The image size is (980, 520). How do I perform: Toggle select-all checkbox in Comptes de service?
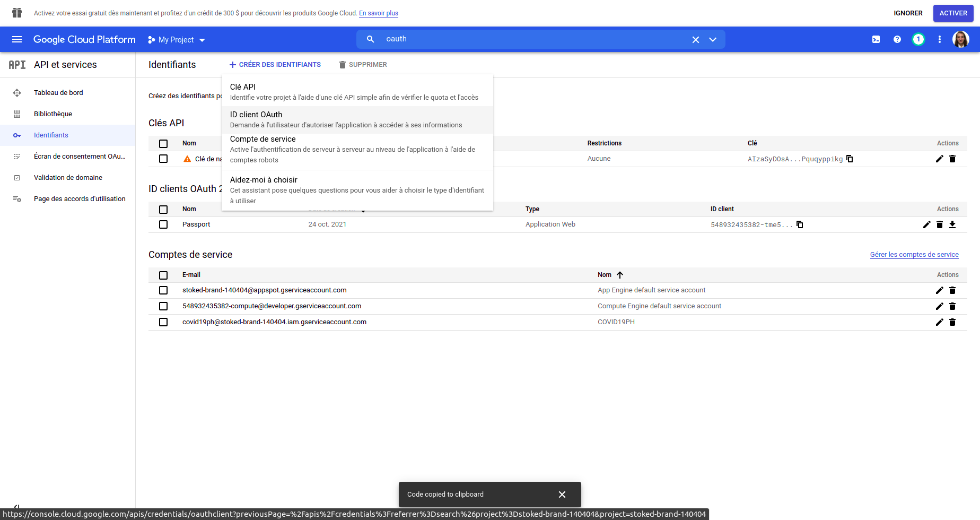163,275
